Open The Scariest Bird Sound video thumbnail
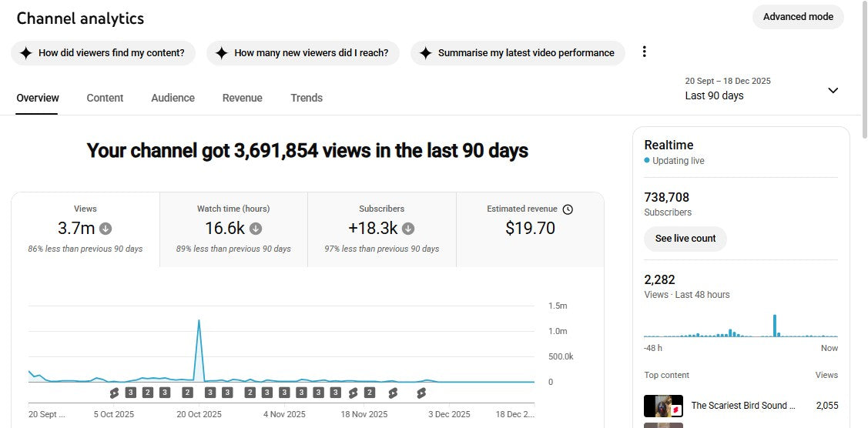Image resolution: width=868 pixels, height=428 pixels. [x=663, y=406]
